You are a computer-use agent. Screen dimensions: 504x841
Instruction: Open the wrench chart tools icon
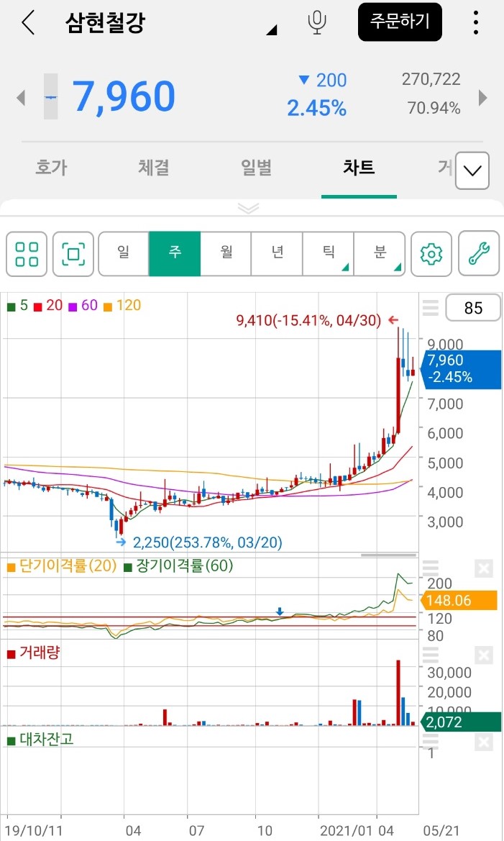(x=479, y=254)
